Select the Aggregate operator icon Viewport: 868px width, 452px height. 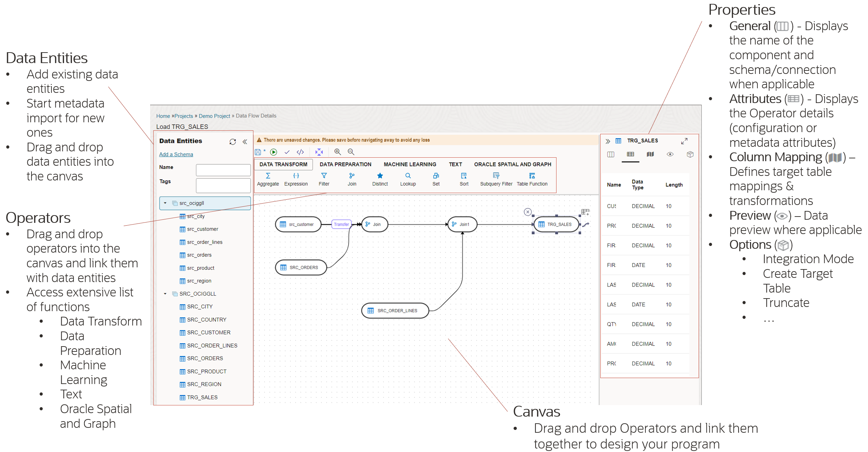(268, 176)
